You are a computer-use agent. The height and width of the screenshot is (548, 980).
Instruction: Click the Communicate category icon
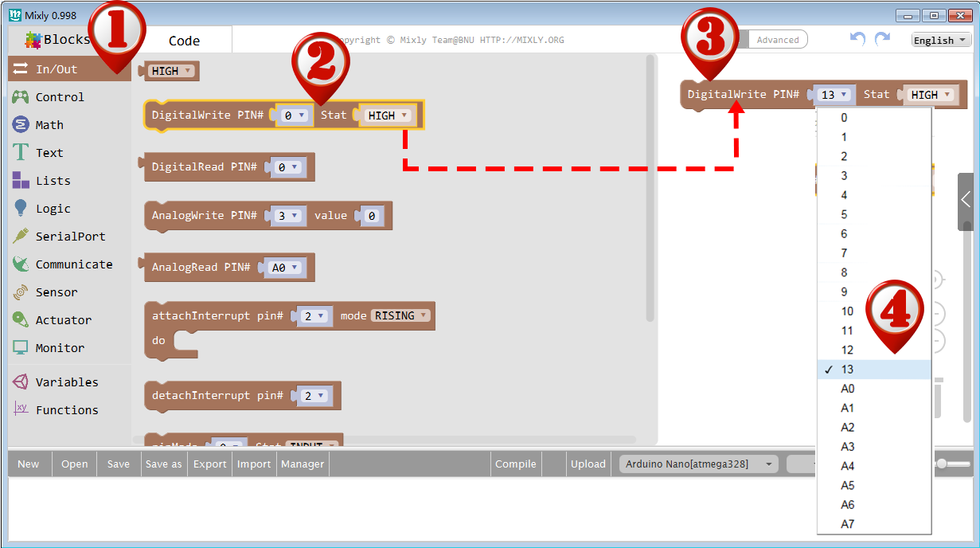(21, 264)
